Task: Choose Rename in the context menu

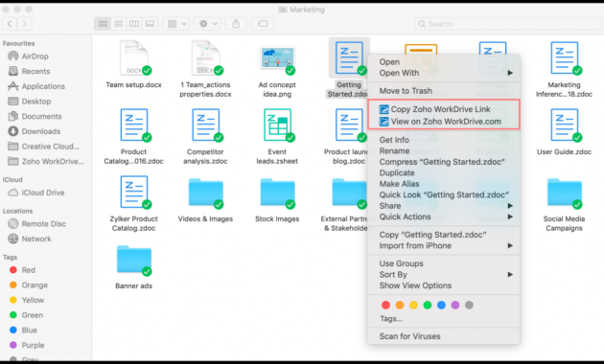Action: pyautogui.click(x=444, y=150)
